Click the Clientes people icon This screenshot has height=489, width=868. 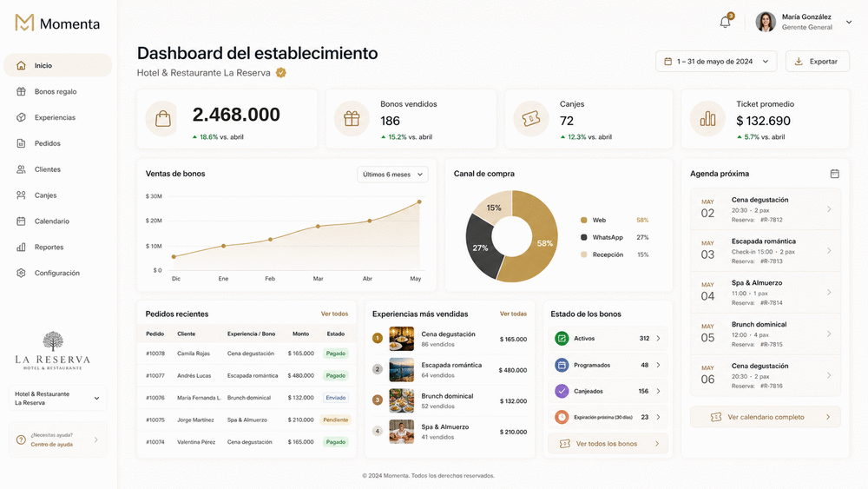[x=21, y=169]
